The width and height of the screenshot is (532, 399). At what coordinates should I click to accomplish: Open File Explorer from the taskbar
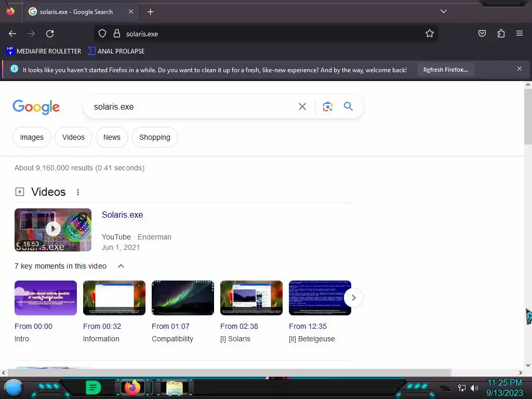pyautogui.click(x=175, y=388)
